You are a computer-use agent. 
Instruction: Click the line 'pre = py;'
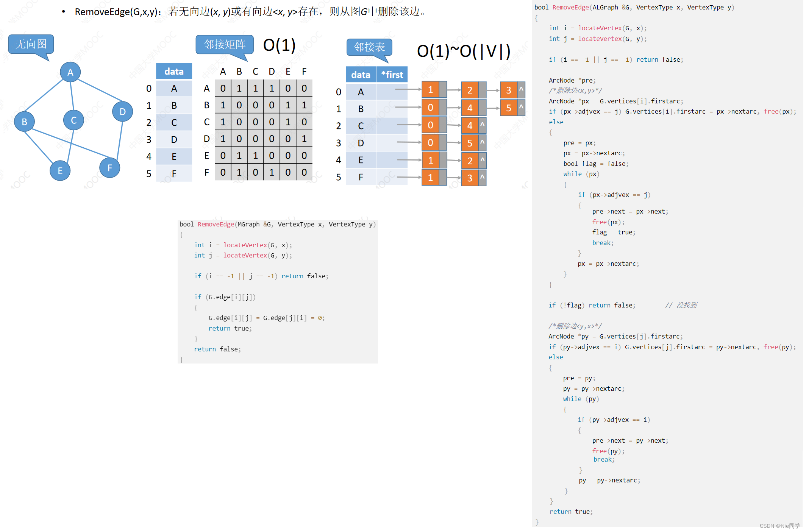(579, 378)
